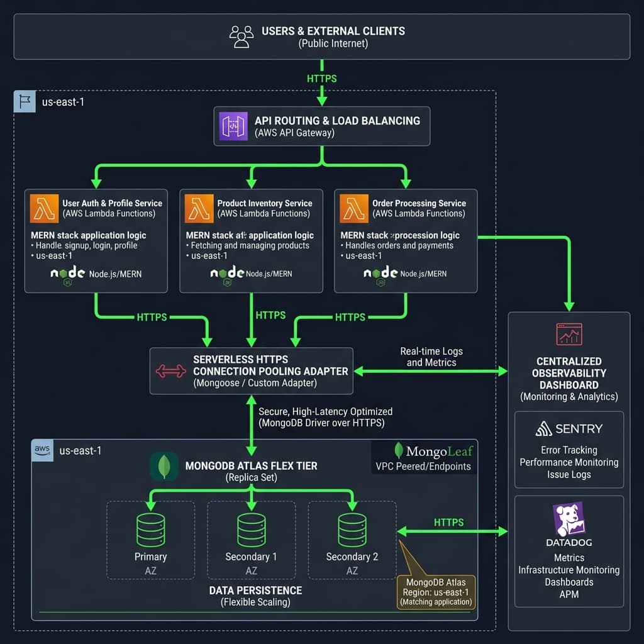The height and width of the screenshot is (644, 644).
Task: Click Node.js logo in User Auth box
Action: coord(68,274)
